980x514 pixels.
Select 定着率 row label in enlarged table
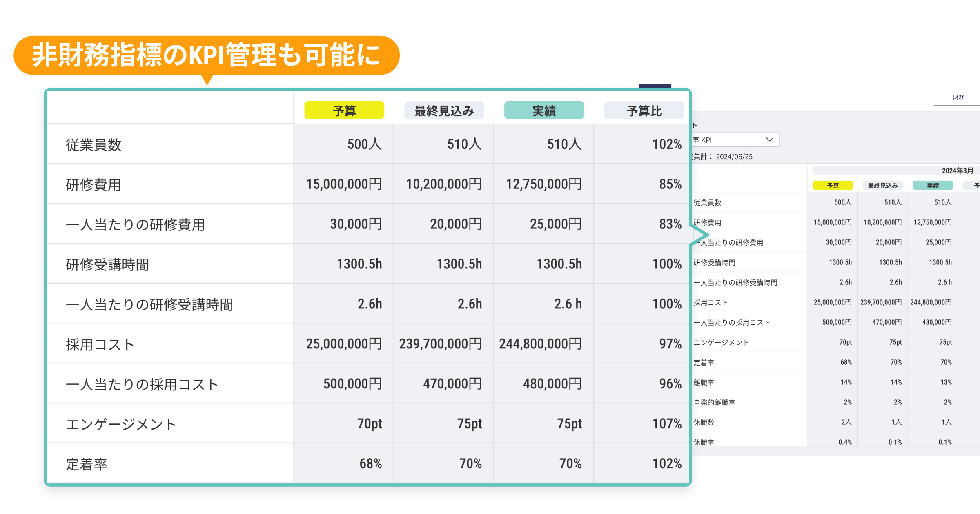coord(87,464)
